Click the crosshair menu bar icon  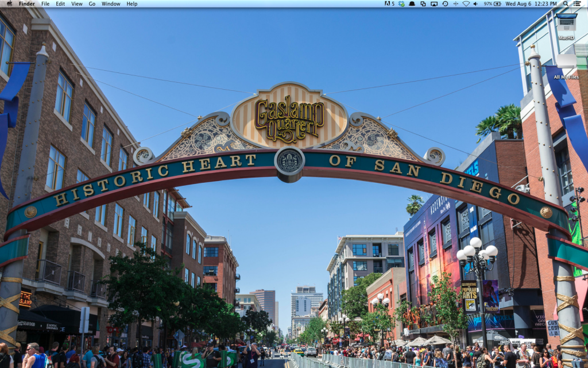pos(455,4)
